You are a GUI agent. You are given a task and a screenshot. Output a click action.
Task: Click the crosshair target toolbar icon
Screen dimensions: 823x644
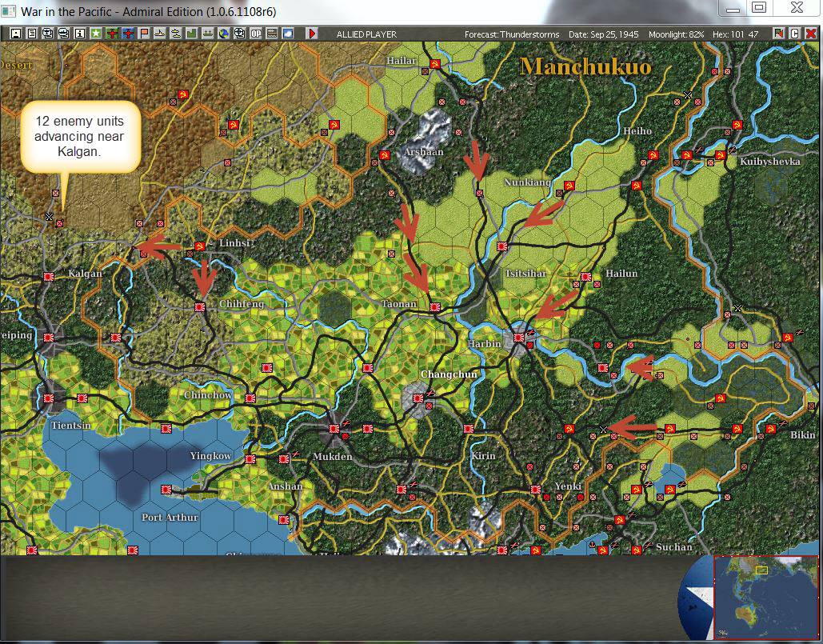click(240, 34)
